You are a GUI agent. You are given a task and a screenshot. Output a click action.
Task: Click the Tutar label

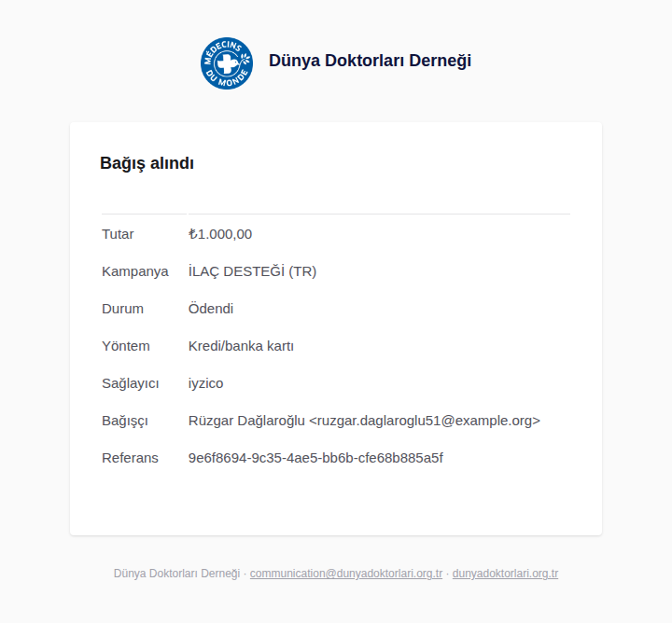pyautogui.click(x=118, y=234)
